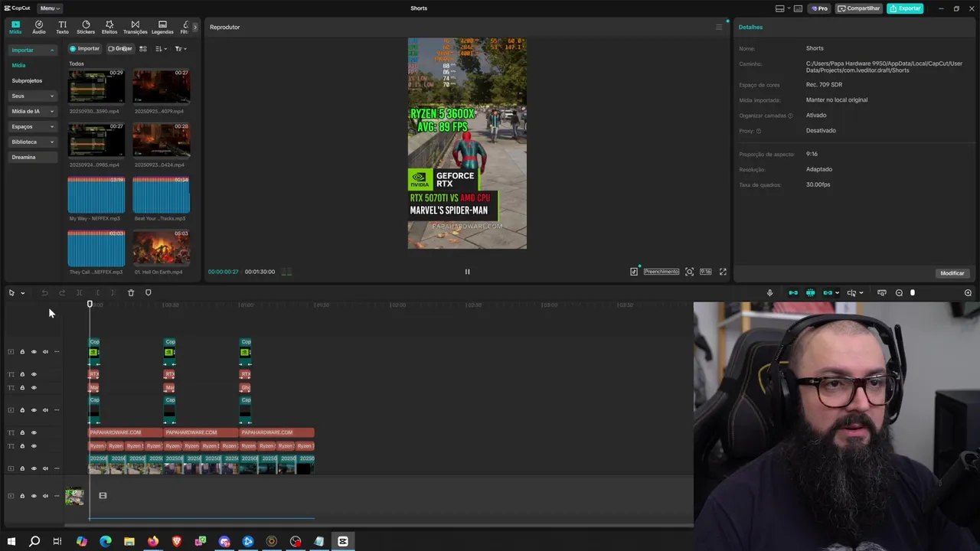Hide the PAPAHARDWARE.COM text track
This screenshot has width=980, height=551.
(34, 432)
